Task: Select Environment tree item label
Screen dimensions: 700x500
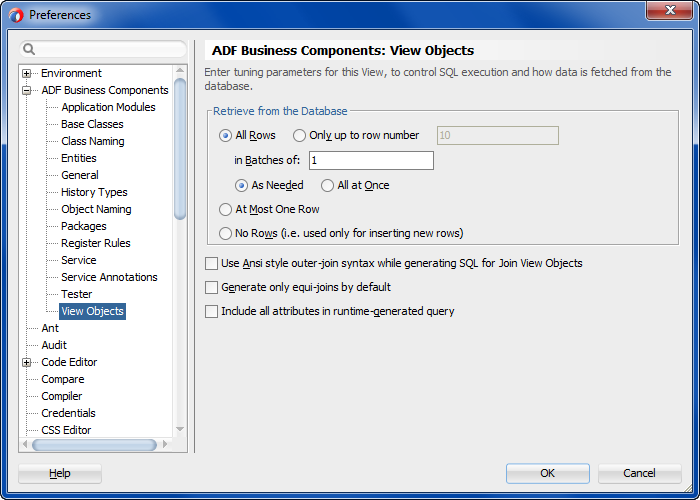Action: pos(71,73)
